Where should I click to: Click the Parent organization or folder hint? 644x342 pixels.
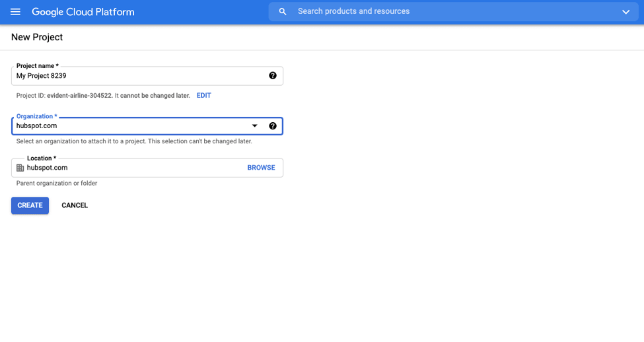[57, 183]
